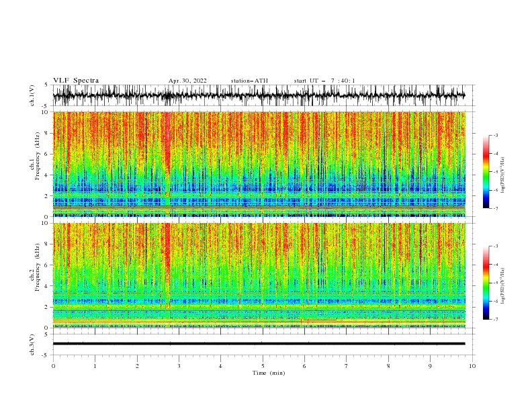Click the time-axis tick label "3"
Screen dimensions: 532x411
point(179,366)
